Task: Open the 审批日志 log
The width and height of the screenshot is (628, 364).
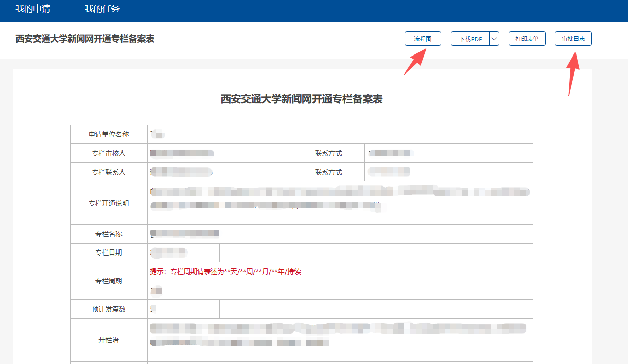Action: 573,39
